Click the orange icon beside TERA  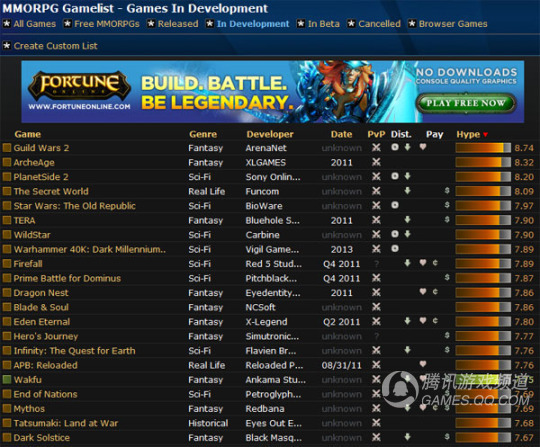pyautogui.click(x=7, y=220)
